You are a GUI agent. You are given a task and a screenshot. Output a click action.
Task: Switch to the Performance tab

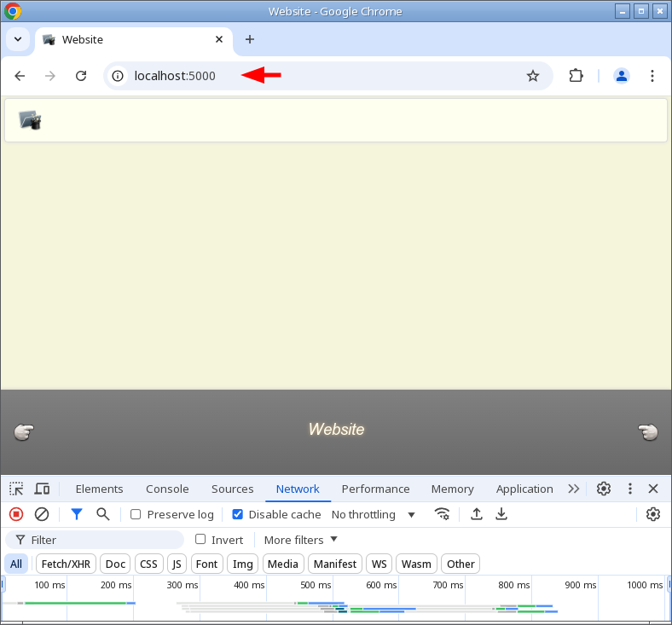pos(375,489)
